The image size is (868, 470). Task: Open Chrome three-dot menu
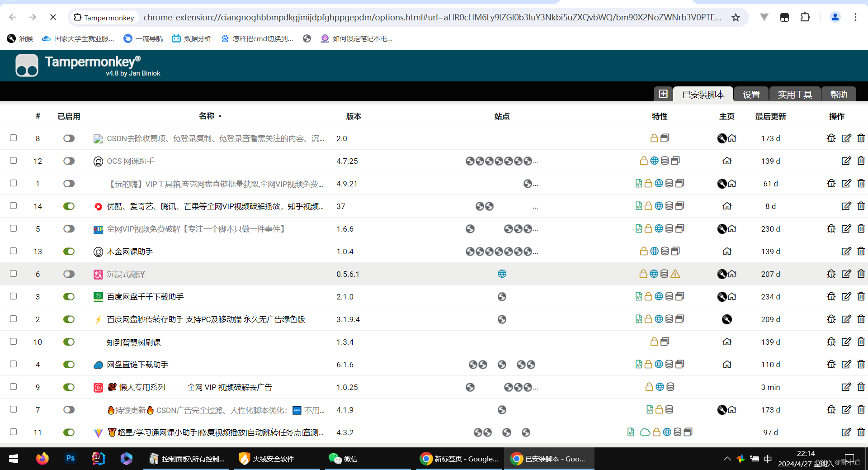(x=855, y=17)
